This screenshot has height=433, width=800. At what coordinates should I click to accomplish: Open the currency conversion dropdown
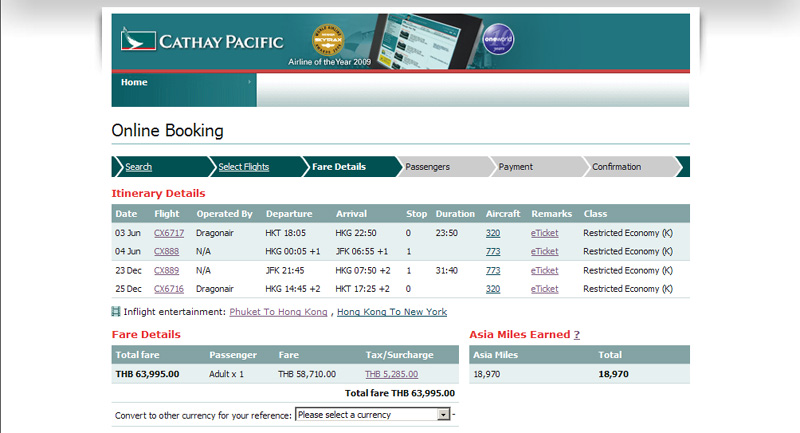[x=373, y=415]
